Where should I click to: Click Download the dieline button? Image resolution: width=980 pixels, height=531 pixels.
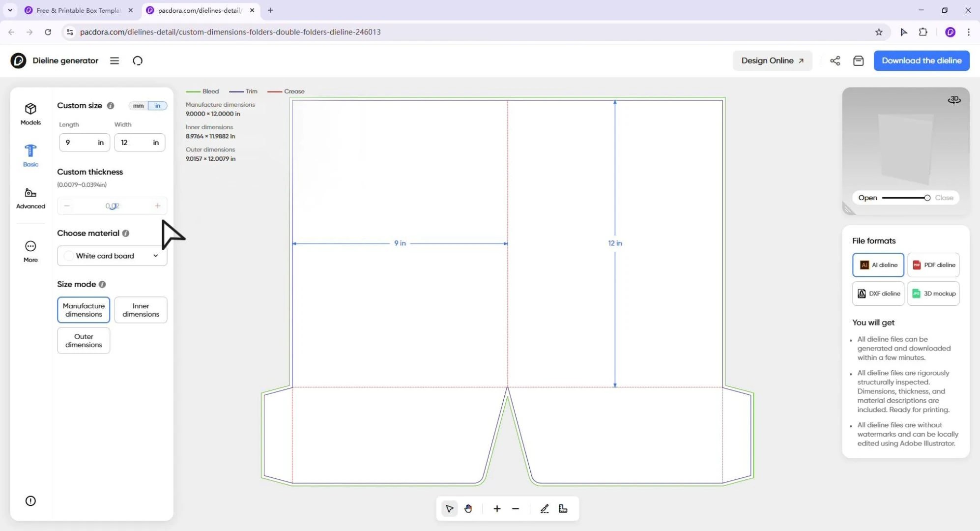coord(921,60)
